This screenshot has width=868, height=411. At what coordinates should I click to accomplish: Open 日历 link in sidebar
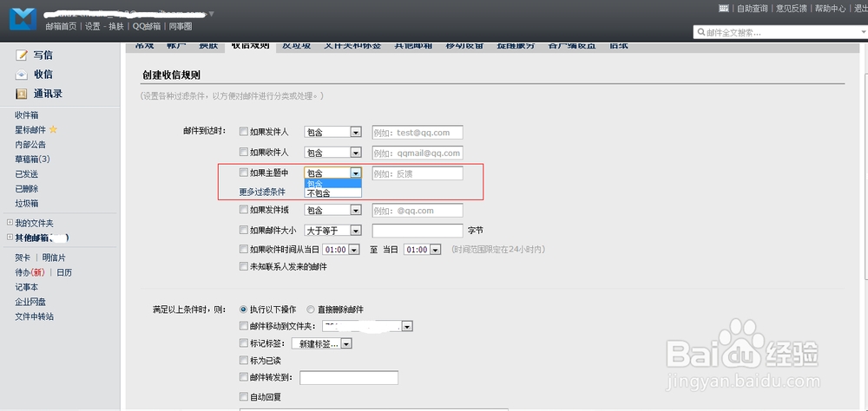tap(64, 273)
